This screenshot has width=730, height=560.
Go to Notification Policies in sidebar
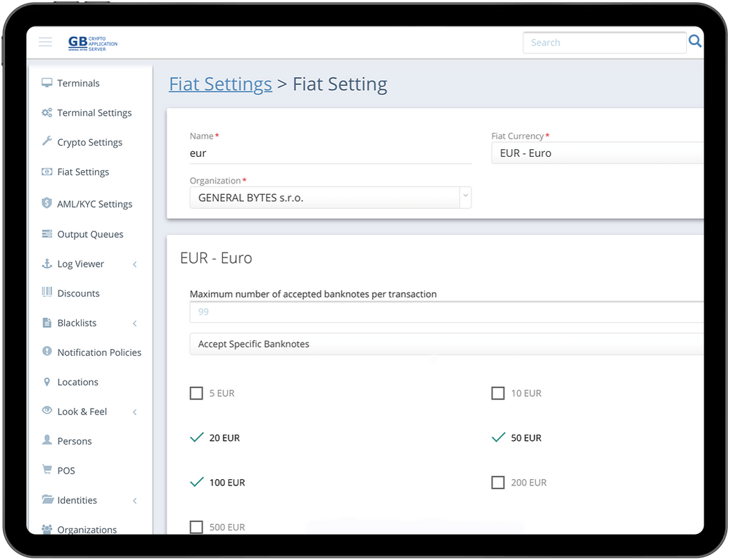99,352
